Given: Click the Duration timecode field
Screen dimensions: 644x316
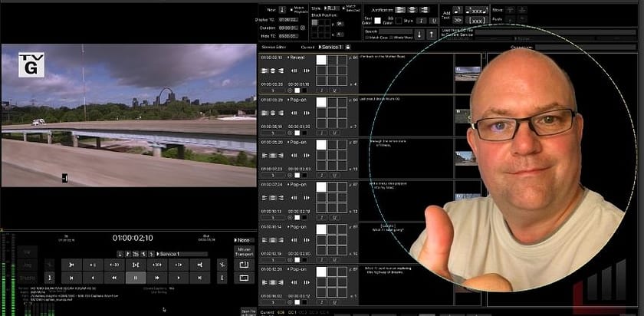Looking at the screenshot, I should 288,28.
